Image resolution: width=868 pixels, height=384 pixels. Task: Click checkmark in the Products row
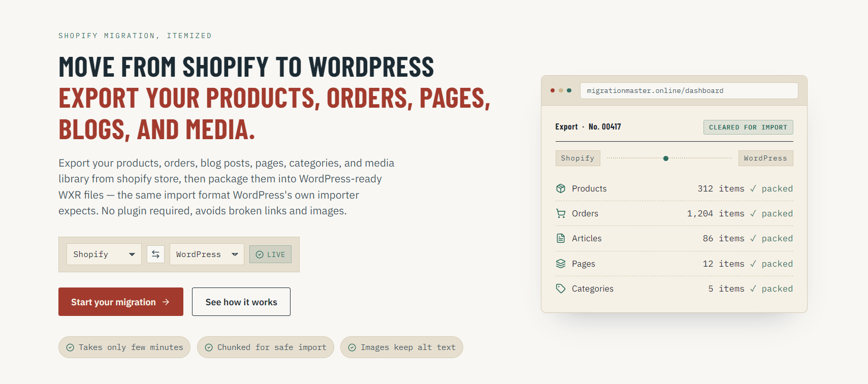(753, 188)
